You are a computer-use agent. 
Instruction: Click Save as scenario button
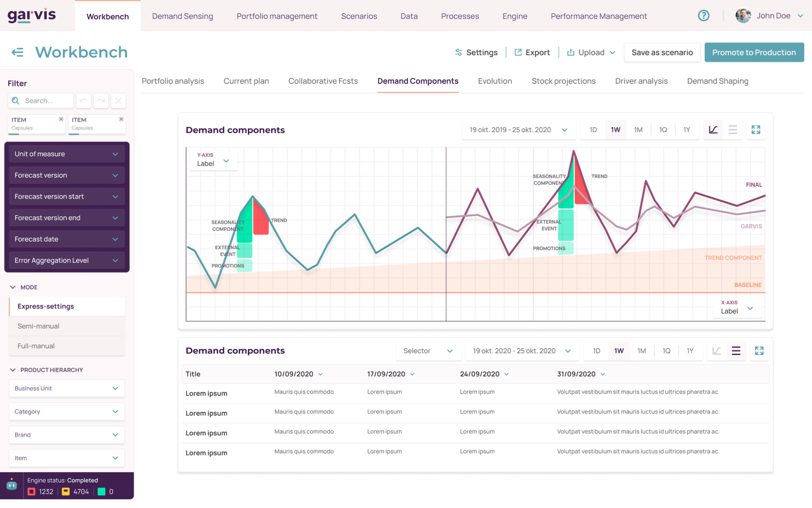[662, 52]
